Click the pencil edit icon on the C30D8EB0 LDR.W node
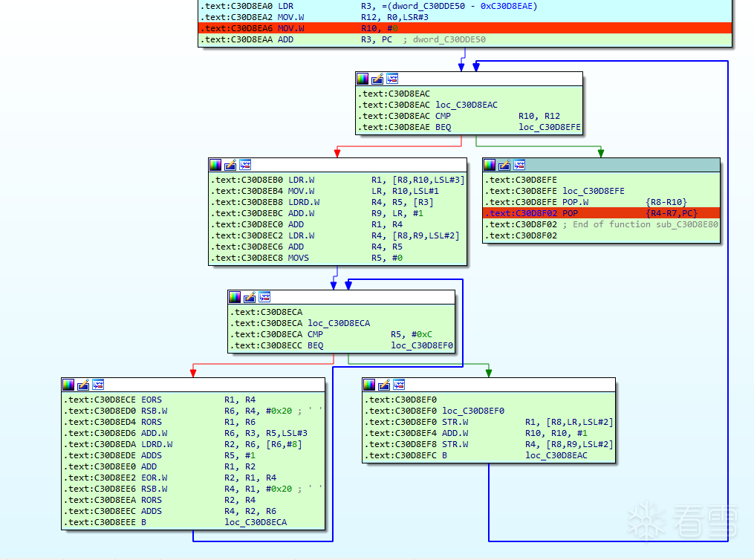The height and width of the screenshot is (560, 754). [x=230, y=166]
